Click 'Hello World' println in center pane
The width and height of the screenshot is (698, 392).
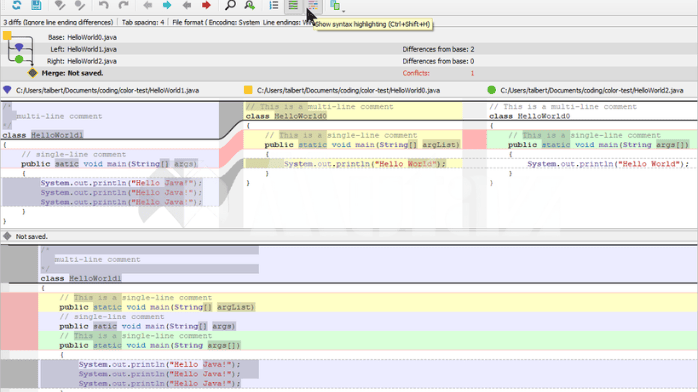[365, 164]
